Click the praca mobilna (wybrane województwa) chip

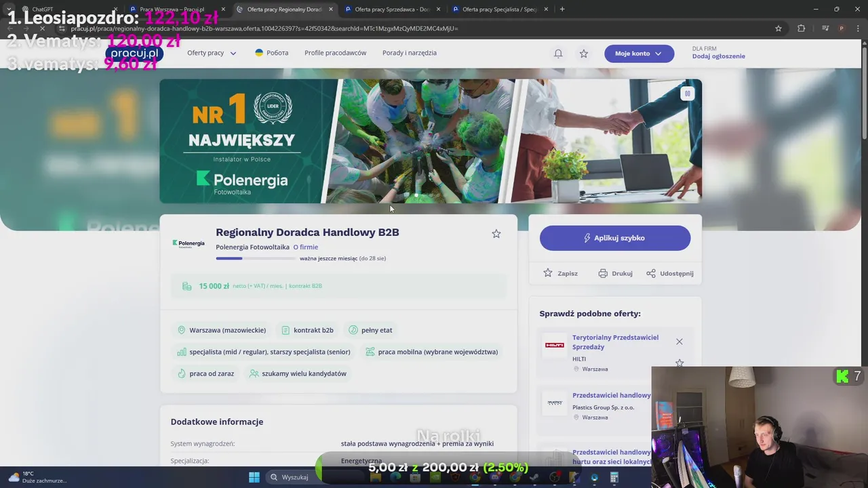point(431,352)
